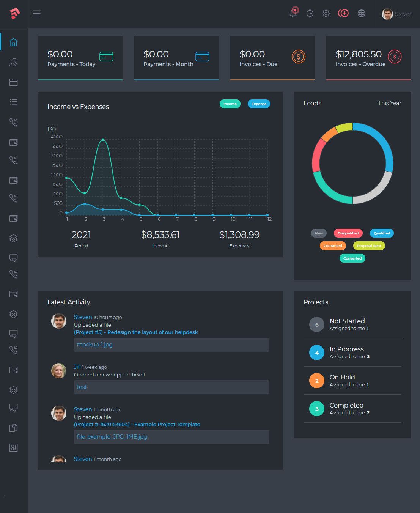Open the copy documents icon near sidebar bottom
This screenshot has height=513, width=420.
13,428
